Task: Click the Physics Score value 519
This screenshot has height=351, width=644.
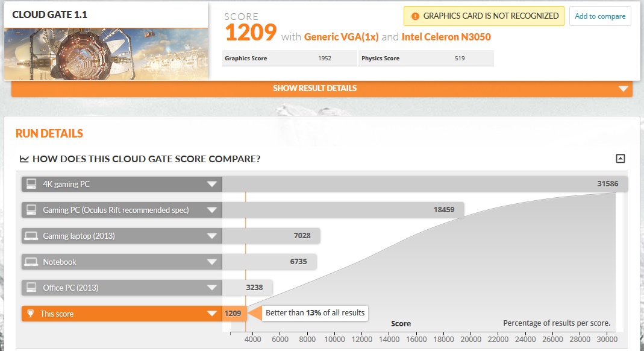Action: [x=460, y=58]
